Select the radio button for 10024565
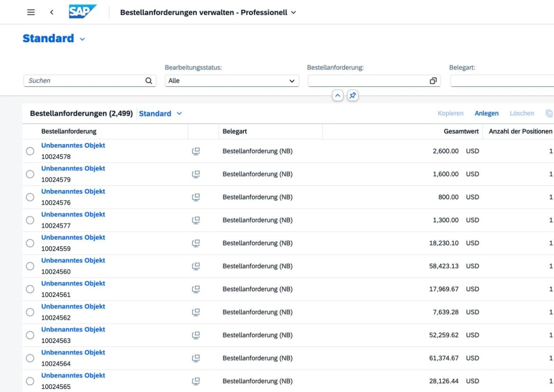Image resolution: width=554 pixels, height=392 pixels. (x=30, y=381)
